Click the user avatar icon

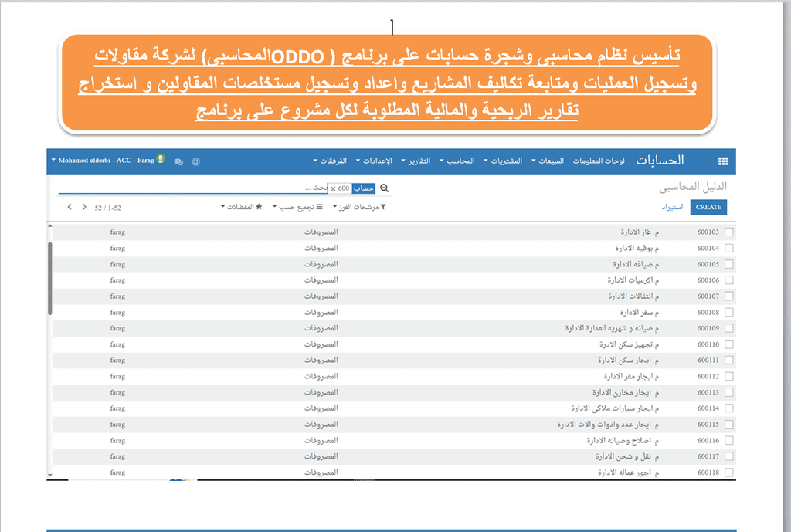(x=161, y=159)
